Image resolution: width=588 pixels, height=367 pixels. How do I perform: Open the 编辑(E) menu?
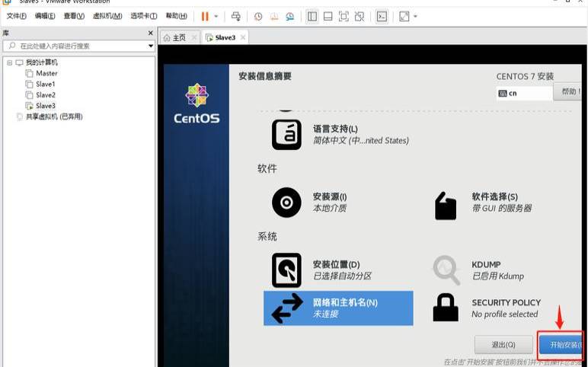(45, 16)
